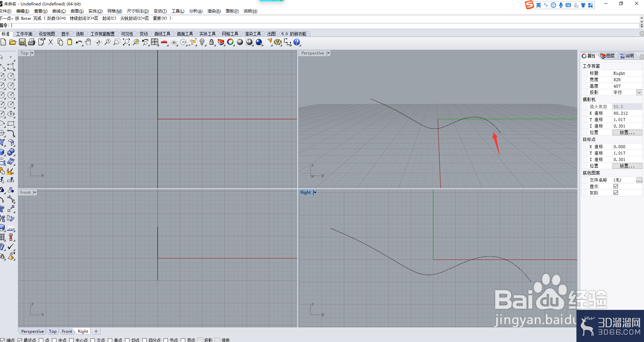Image resolution: width=644 pixels, height=342 pixels.
Task: Click the Zoom dynamic magnifier icon
Action: pyautogui.click(x=107, y=42)
